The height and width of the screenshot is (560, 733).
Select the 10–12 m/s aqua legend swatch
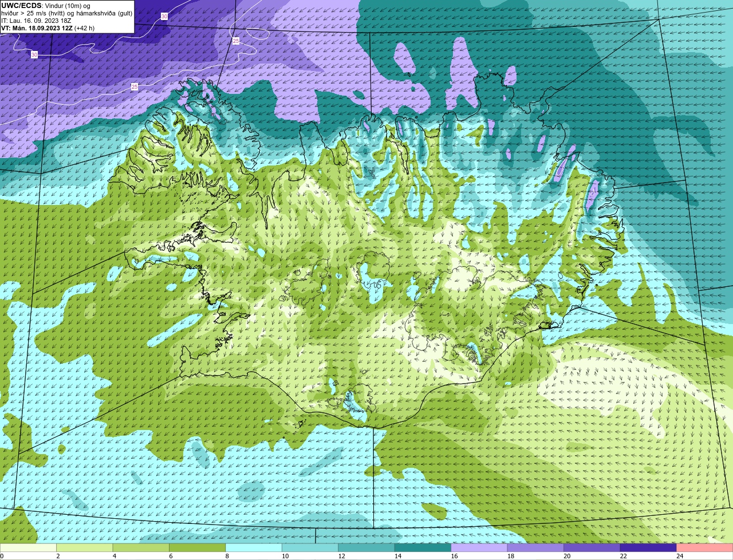(x=310, y=548)
